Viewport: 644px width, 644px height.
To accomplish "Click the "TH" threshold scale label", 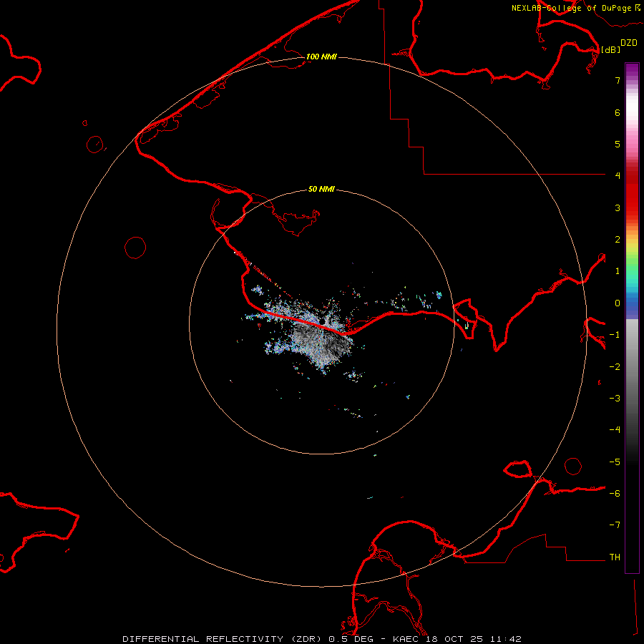I will (x=615, y=557).
